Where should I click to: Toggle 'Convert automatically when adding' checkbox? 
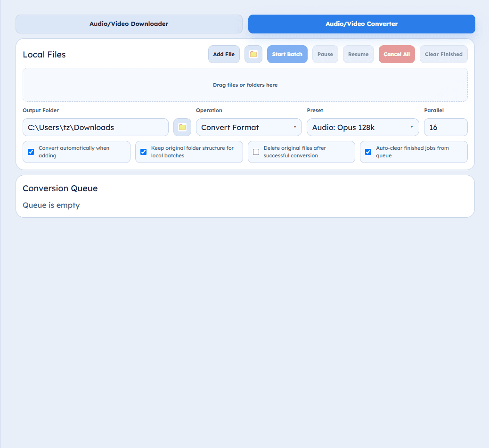[31, 152]
